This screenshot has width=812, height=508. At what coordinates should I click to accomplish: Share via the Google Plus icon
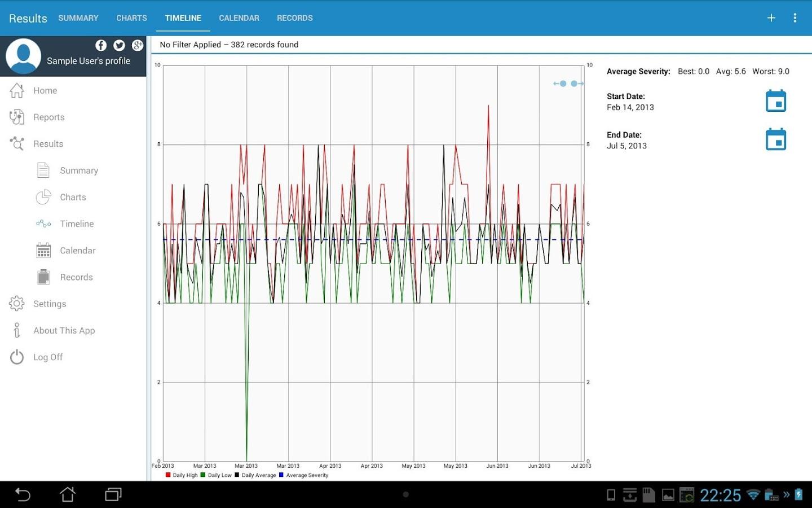coord(137,45)
